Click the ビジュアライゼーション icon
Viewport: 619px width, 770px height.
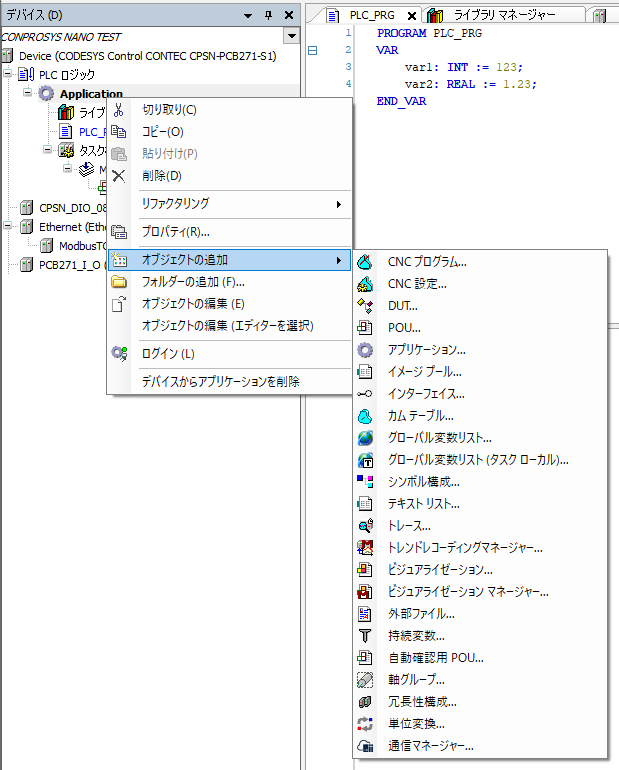click(365, 570)
